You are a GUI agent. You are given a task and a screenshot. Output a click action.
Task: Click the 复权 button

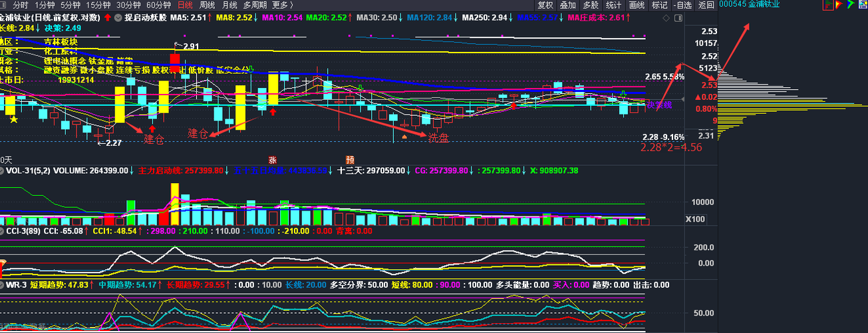tap(545, 5)
